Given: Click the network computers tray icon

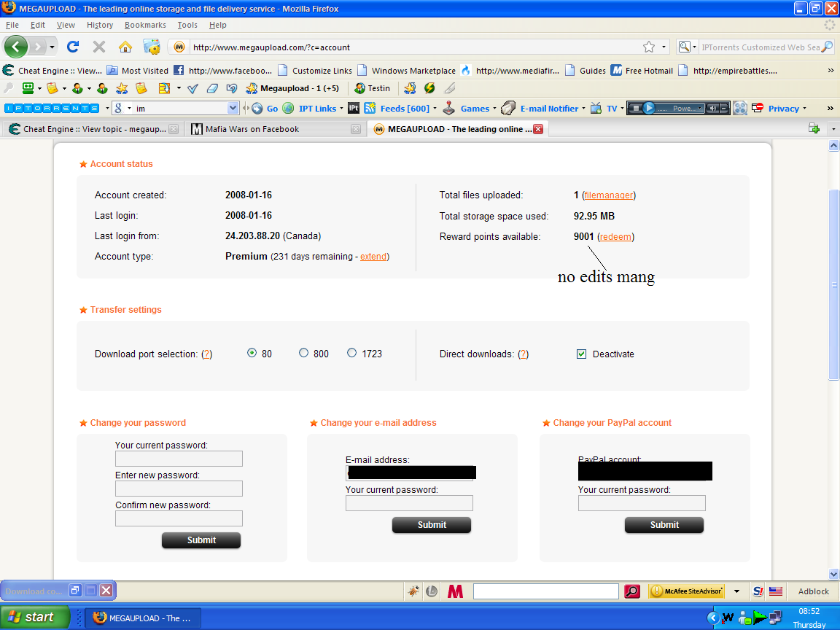Looking at the screenshot, I should pyautogui.click(x=774, y=618).
